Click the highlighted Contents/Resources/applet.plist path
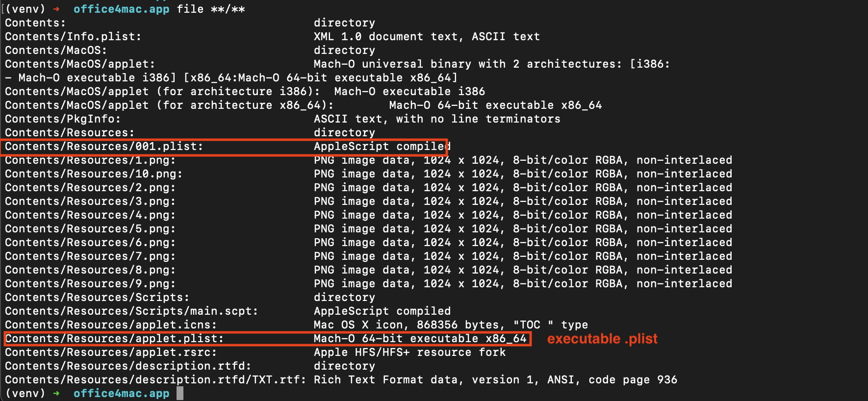Screen dimensions: 868x401 [x=114, y=339]
